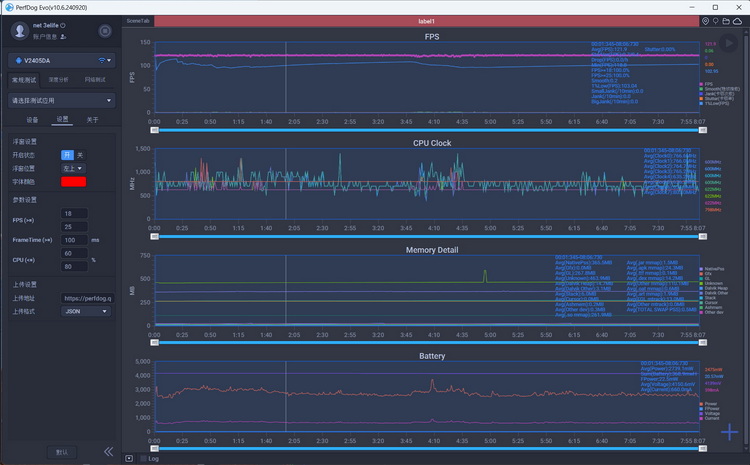
Task: Click the cloud upload icon
Action: click(738, 21)
